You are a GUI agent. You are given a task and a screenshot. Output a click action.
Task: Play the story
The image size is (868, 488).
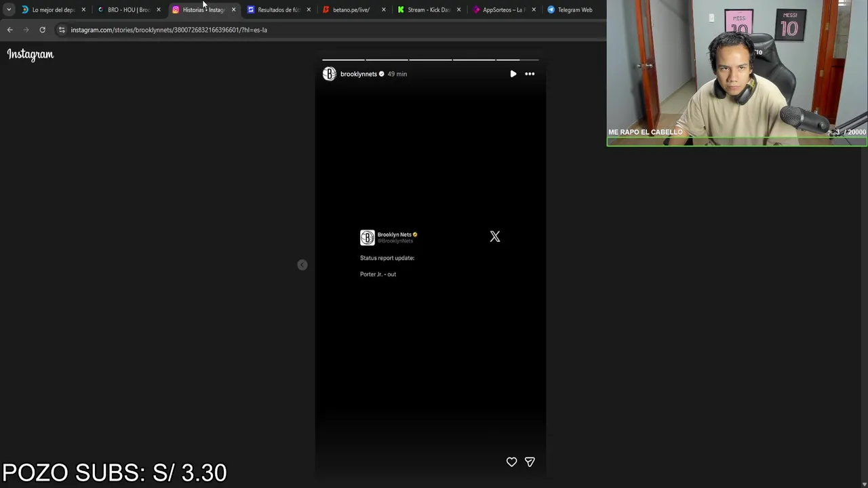pos(513,74)
